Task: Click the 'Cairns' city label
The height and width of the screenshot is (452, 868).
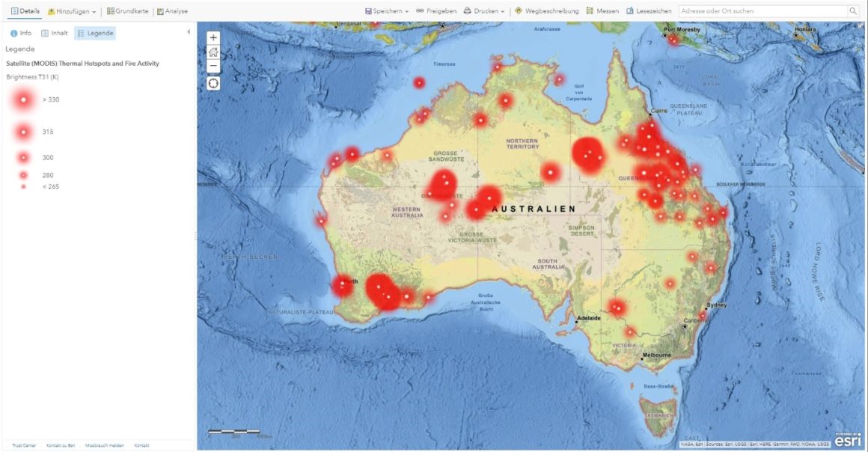Action: point(658,111)
